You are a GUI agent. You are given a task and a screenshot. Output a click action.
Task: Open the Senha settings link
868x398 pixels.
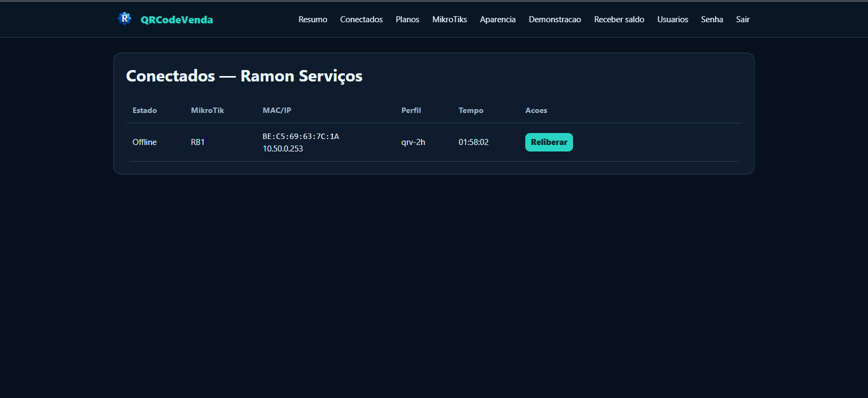[x=712, y=20]
